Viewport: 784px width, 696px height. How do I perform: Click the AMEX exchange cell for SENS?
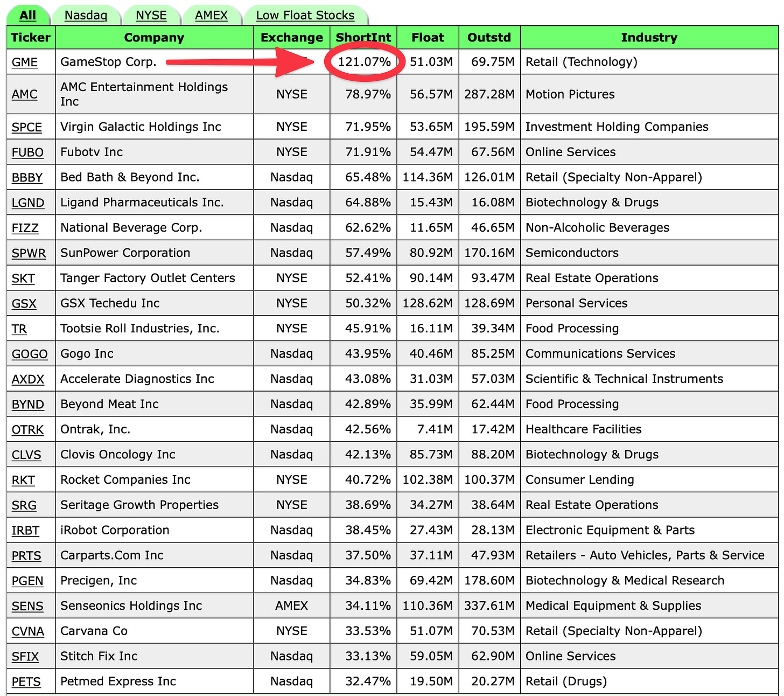click(292, 607)
